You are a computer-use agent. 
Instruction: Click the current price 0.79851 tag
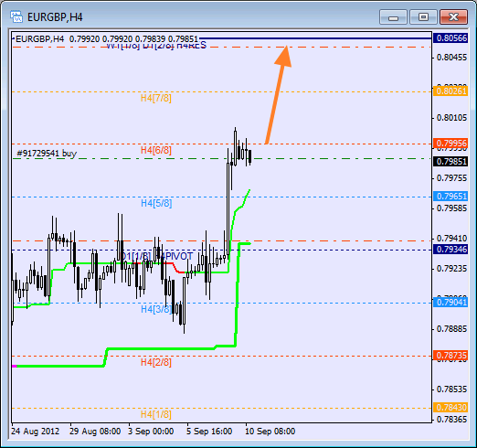pos(450,162)
